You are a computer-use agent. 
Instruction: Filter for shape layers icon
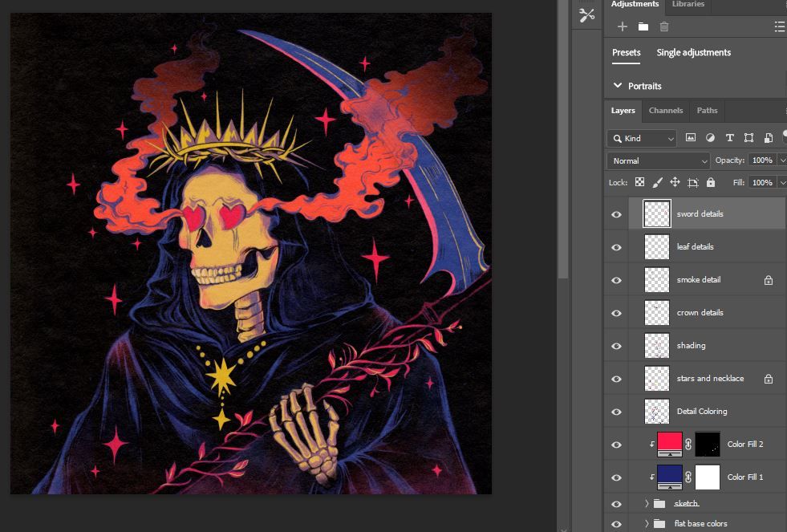point(748,138)
